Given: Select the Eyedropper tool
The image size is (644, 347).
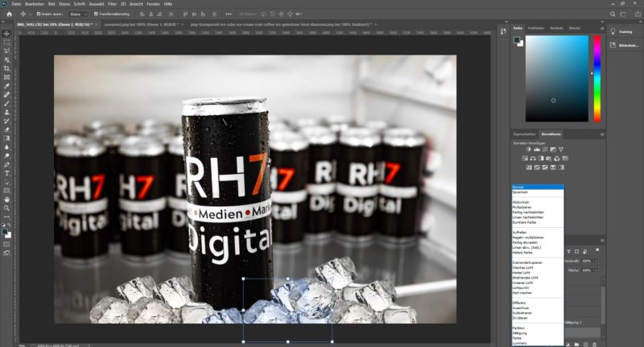Looking at the screenshot, I should click(x=6, y=86).
